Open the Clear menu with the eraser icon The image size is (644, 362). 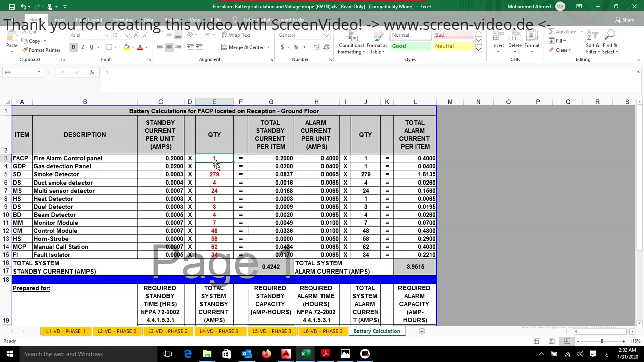click(559, 50)
